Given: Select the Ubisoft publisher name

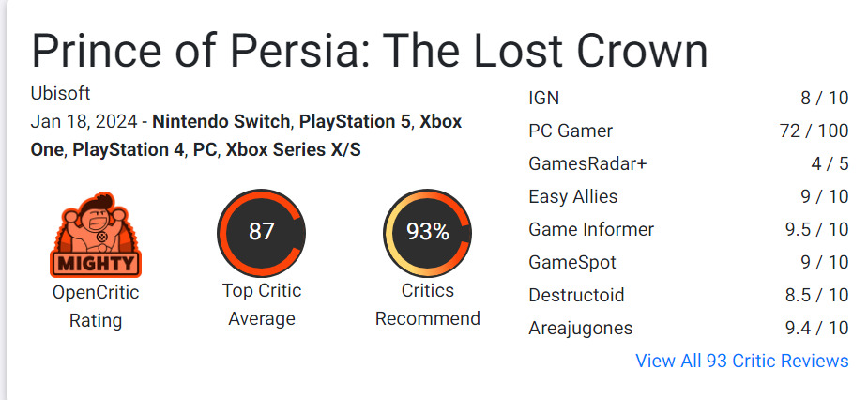Looking at the screenshot, I should pos(60,94).
